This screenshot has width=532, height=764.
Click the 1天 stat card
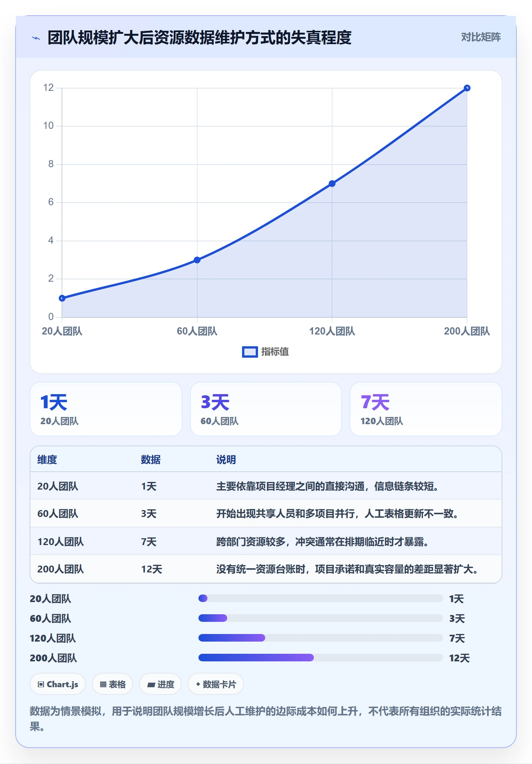(x=106, y=409)
